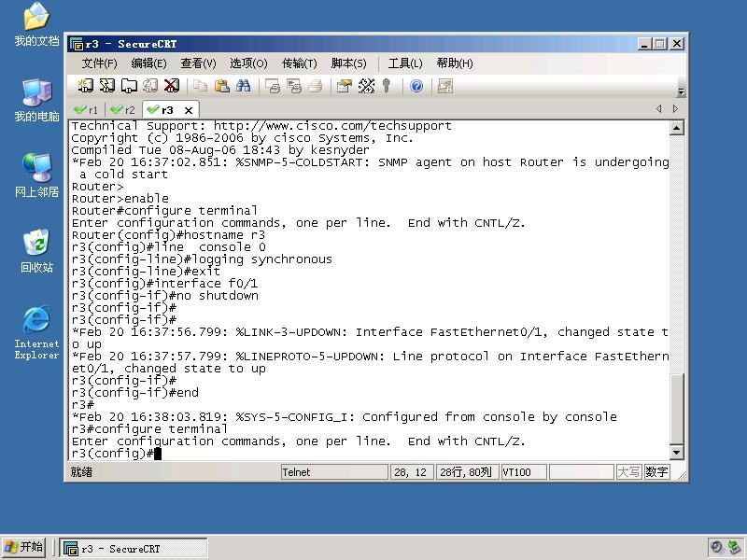Click the grayed Reconnect icon
This screenshot has height=560, width=747.
tap(150, 86)
